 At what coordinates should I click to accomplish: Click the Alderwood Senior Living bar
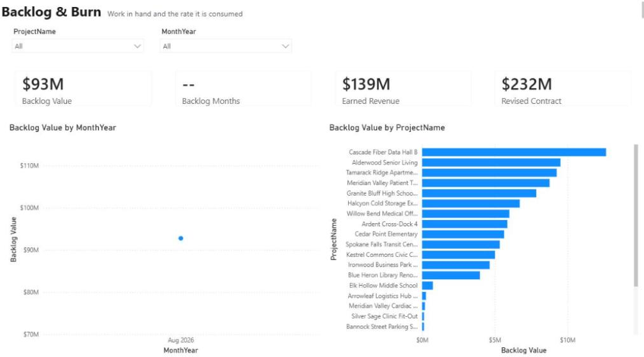(491, 163)
